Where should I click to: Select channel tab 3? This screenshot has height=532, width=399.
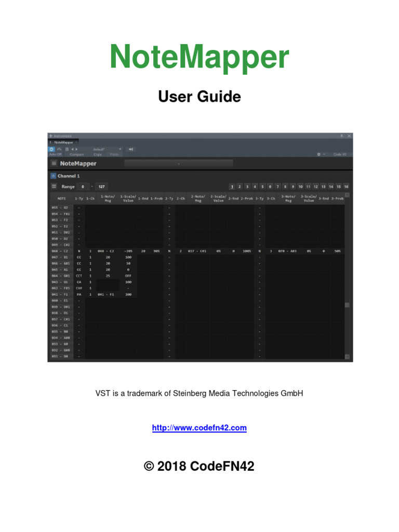tap(247, 187)
